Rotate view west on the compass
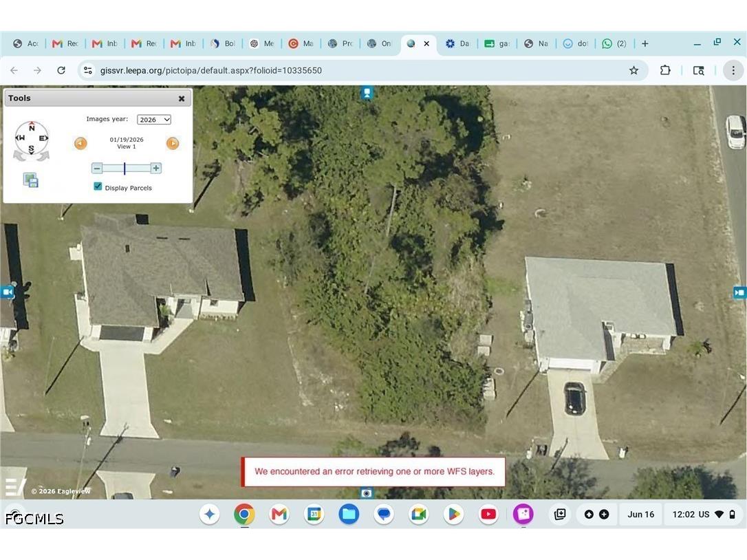The image size is (747, 560). pos(20,138)
